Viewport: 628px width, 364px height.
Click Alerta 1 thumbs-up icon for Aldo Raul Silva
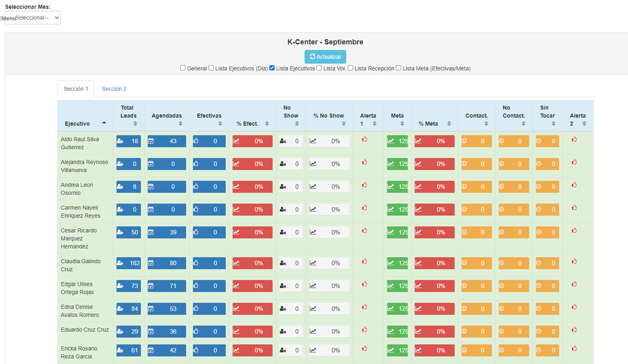pos(365,139)
